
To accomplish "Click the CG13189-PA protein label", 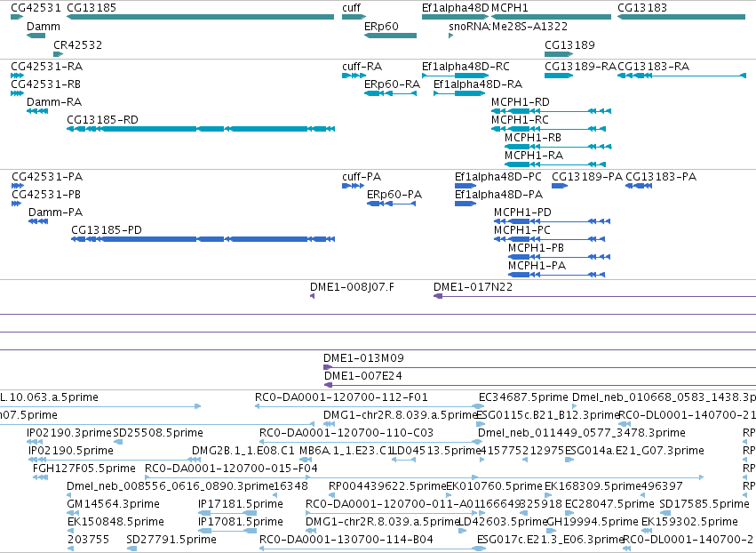I will pyautogui.click(x=587, y=177).
